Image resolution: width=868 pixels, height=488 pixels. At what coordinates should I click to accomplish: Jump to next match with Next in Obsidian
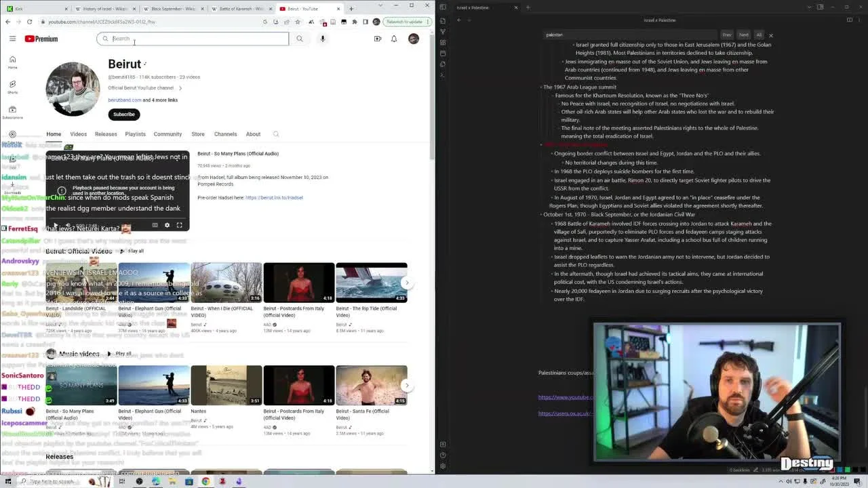[x=744, y=35]
